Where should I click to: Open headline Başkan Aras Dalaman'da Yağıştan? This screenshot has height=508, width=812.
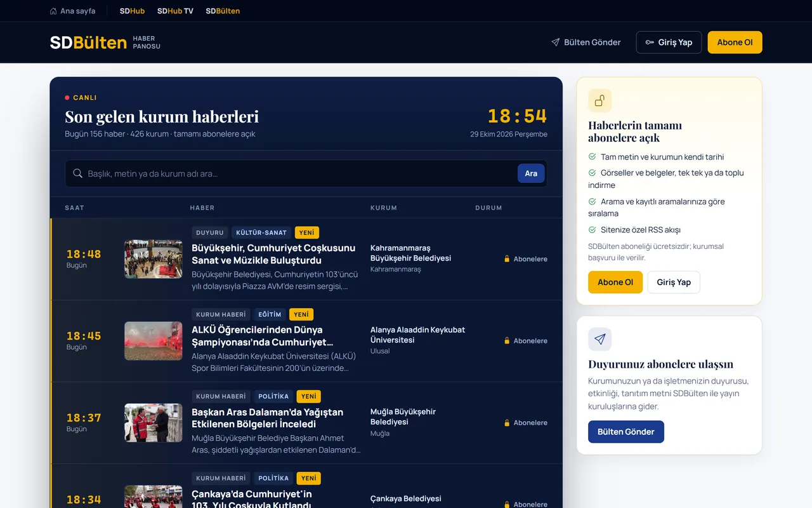267,418
